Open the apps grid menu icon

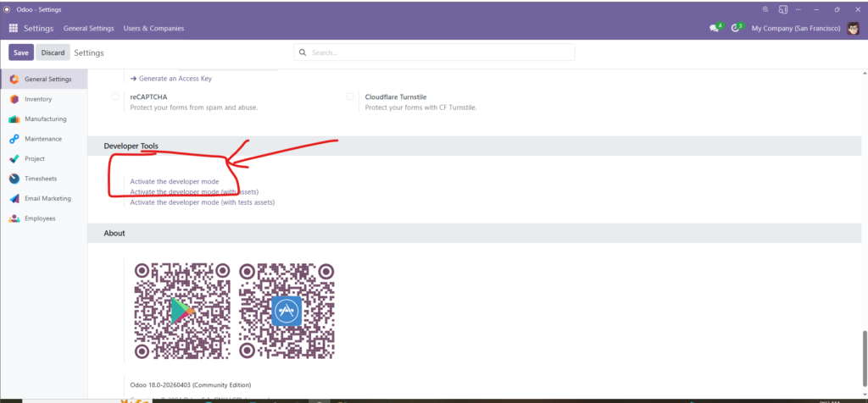pos(14,28)
